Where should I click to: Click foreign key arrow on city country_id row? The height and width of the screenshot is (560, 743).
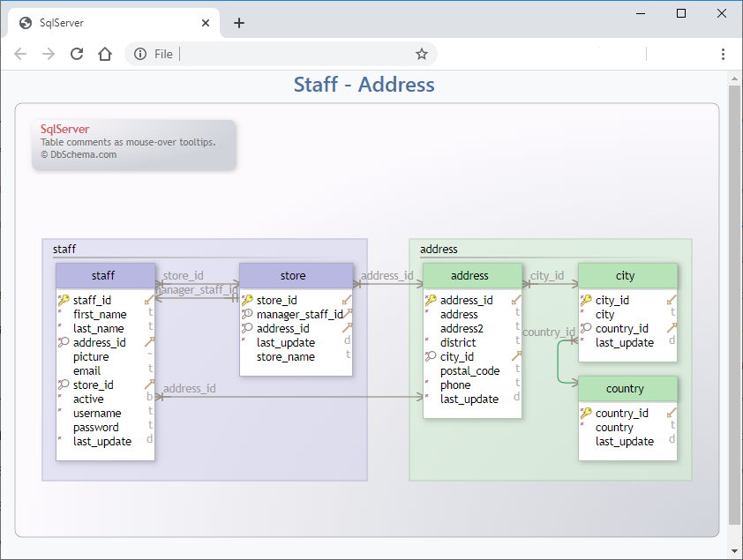click(x=672, y=327)
